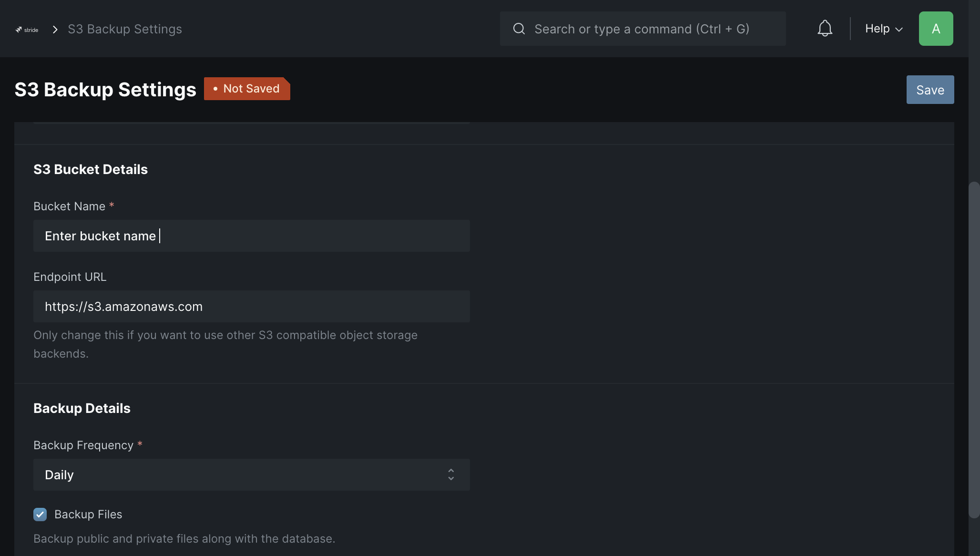Click the vertical page scrollbar
The height and width of the screenshot is (556, 980).
click(x=974, y=350)
